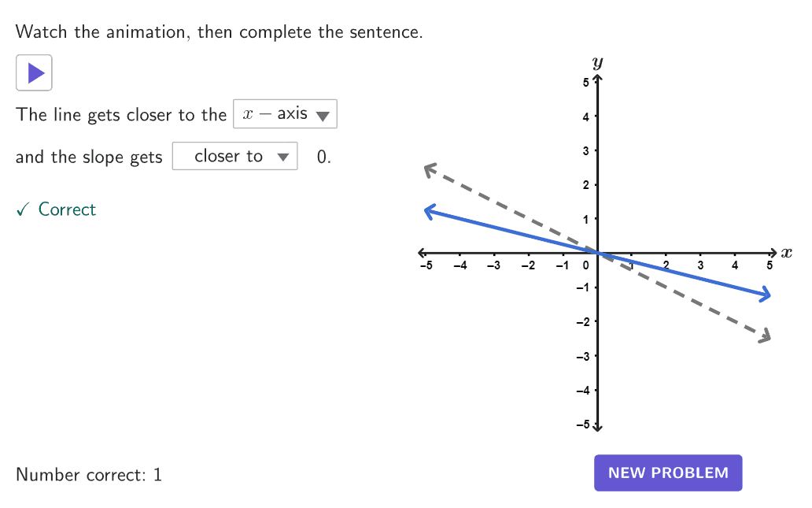Click the origin of the graph

pyautogui.click(x=598, y=253)
